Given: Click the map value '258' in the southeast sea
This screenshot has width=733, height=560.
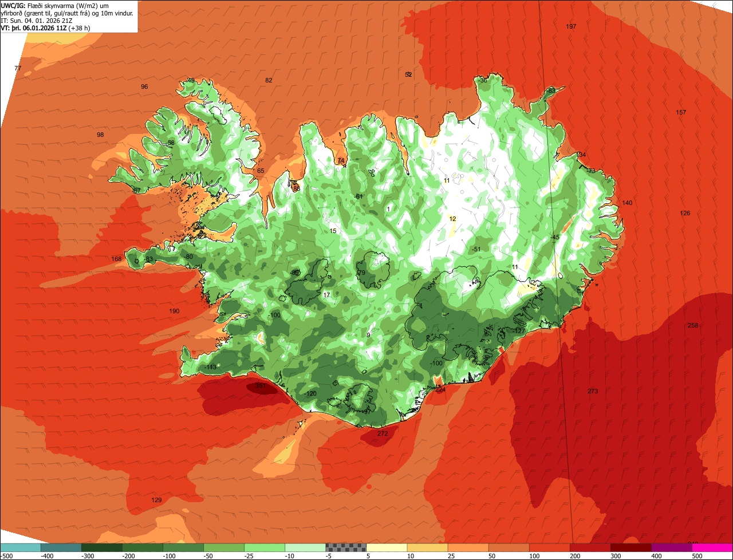Looking at the screenshot, I should pos(693,325).
